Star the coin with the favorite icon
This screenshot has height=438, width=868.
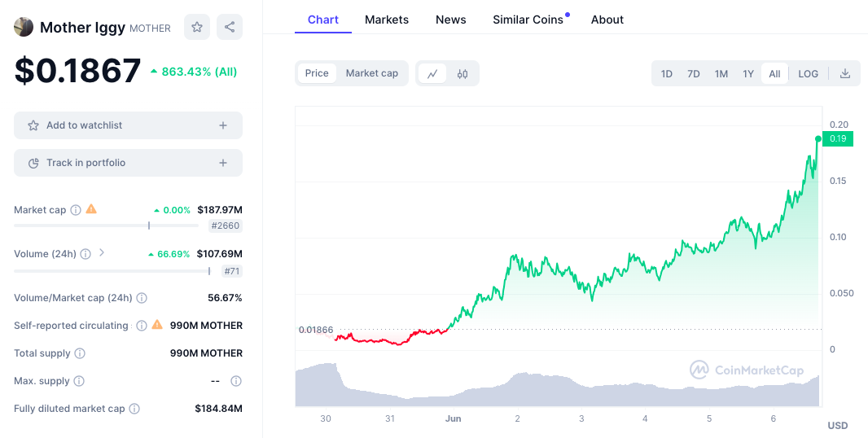tap(197, 27)
